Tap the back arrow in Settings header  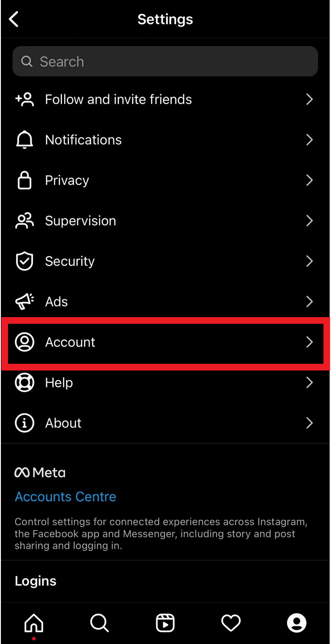tap(14, 20)
